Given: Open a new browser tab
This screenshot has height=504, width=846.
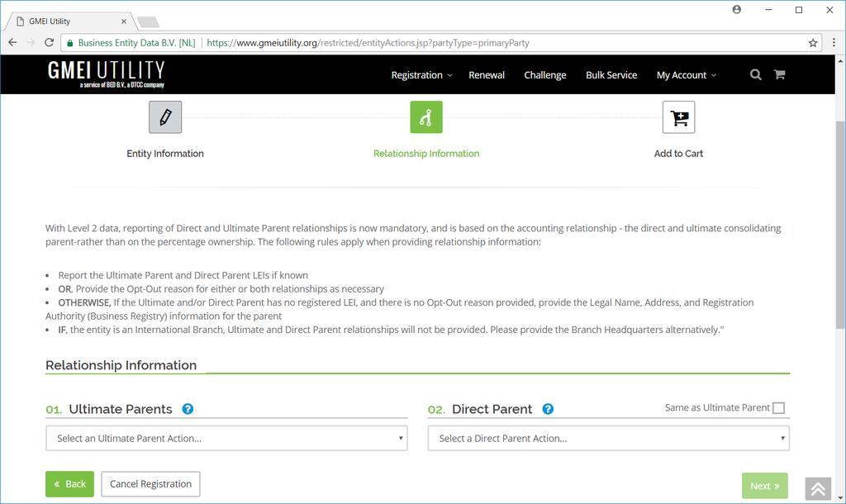Looking at the screenshot, I should coord(148,21).
